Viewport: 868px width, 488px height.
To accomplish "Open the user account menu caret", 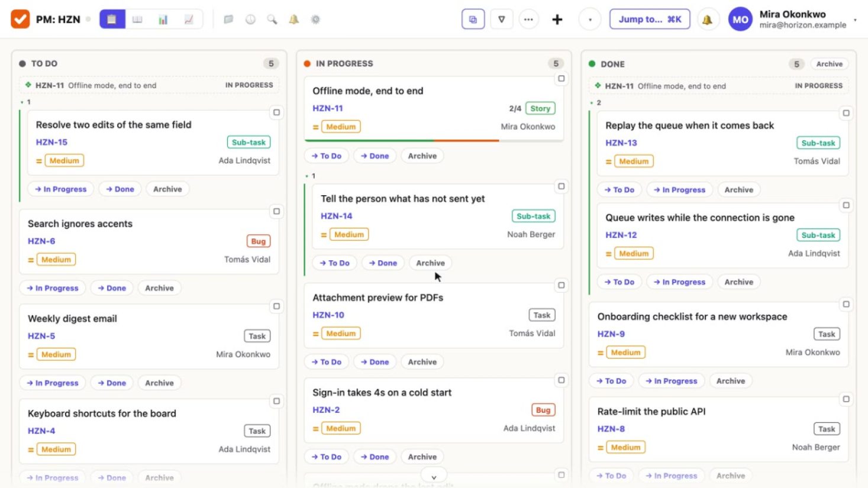I will [x=855, y=20].
